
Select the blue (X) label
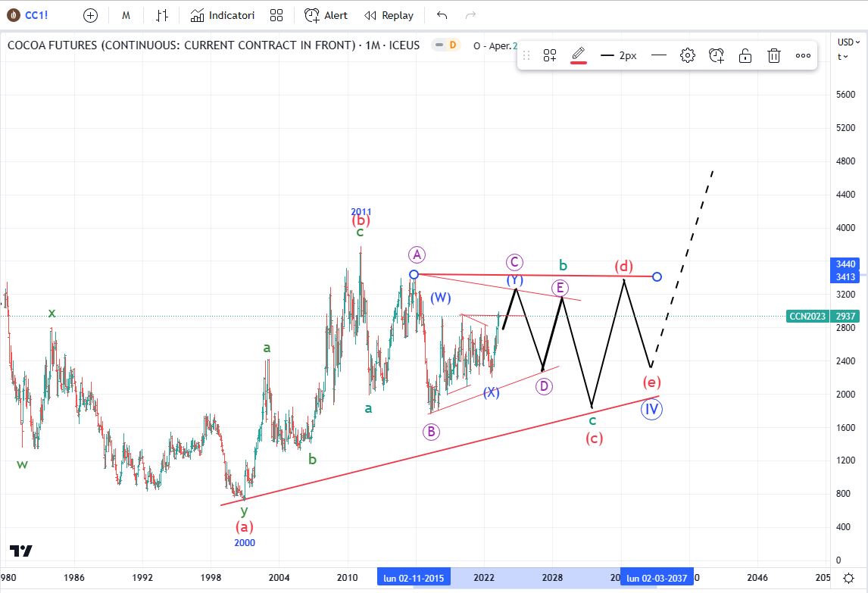pos(491,392)
